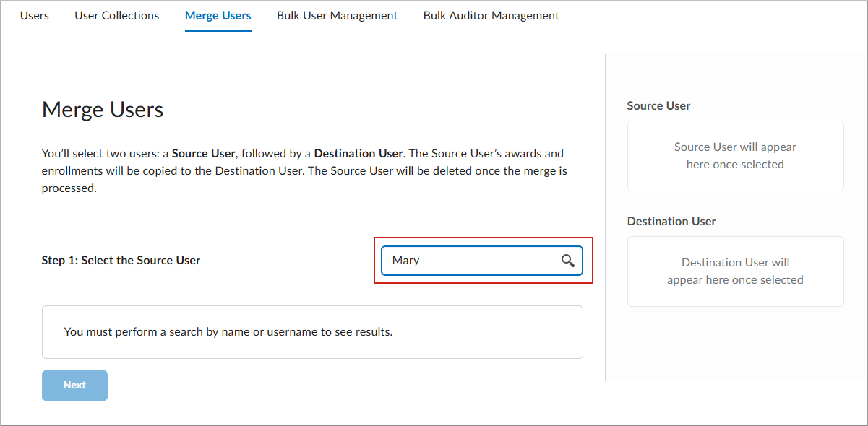Click the search results message box

(x=312, y=331)
